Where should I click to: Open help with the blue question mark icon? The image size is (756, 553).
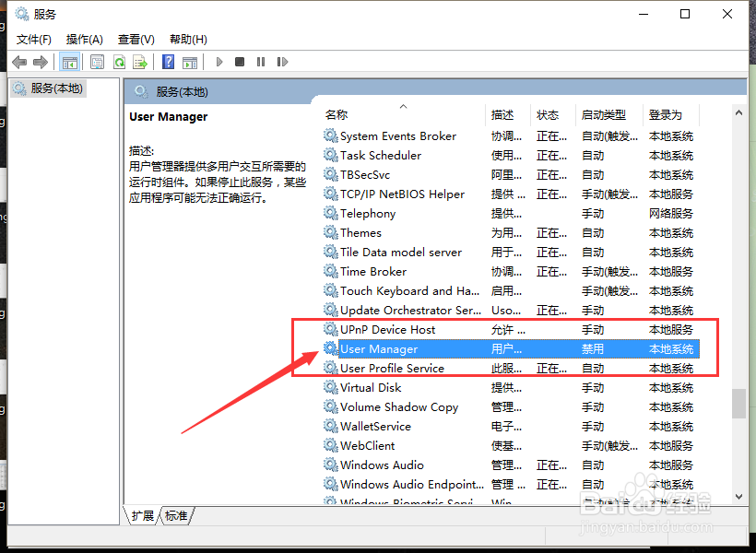point(169,61)
